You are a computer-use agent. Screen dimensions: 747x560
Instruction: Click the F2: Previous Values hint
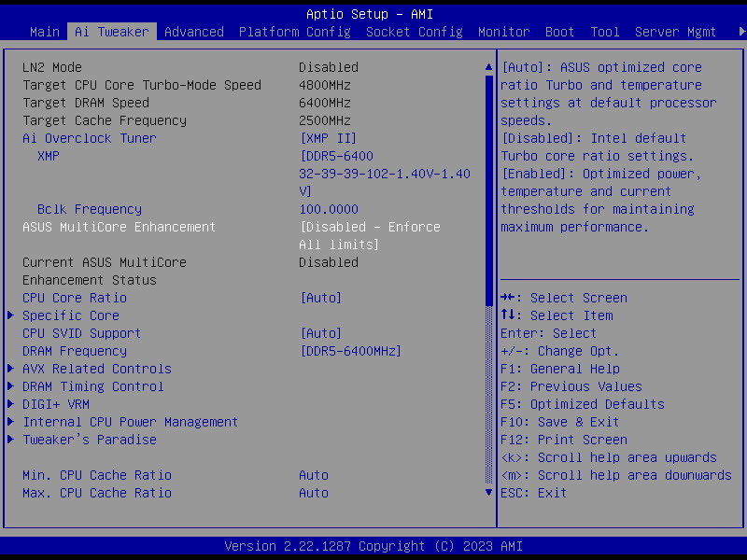(571, 386)
